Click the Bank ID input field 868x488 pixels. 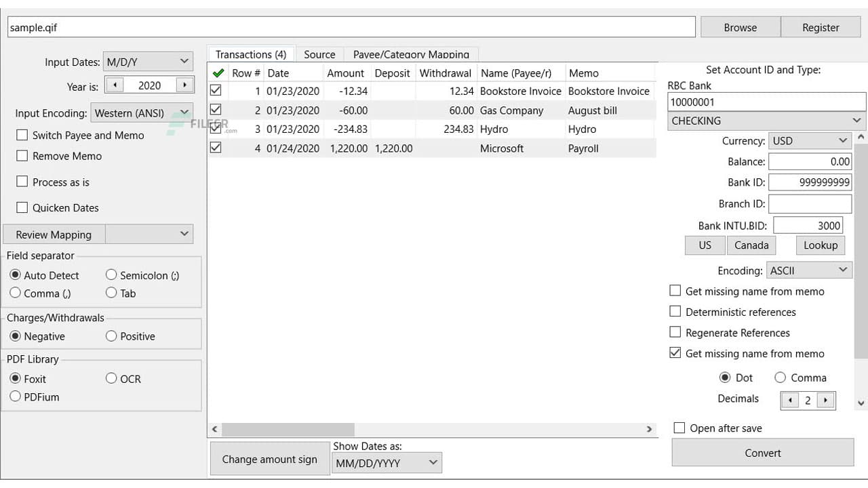(810, 182)
